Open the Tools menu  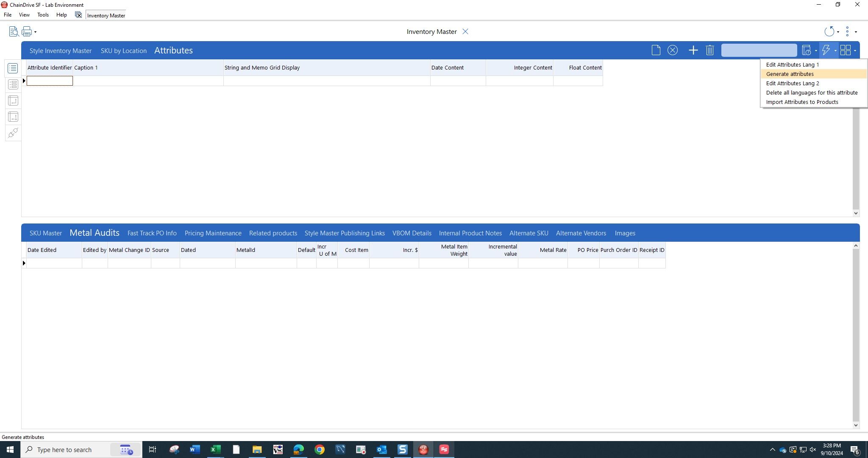(43, 14)
